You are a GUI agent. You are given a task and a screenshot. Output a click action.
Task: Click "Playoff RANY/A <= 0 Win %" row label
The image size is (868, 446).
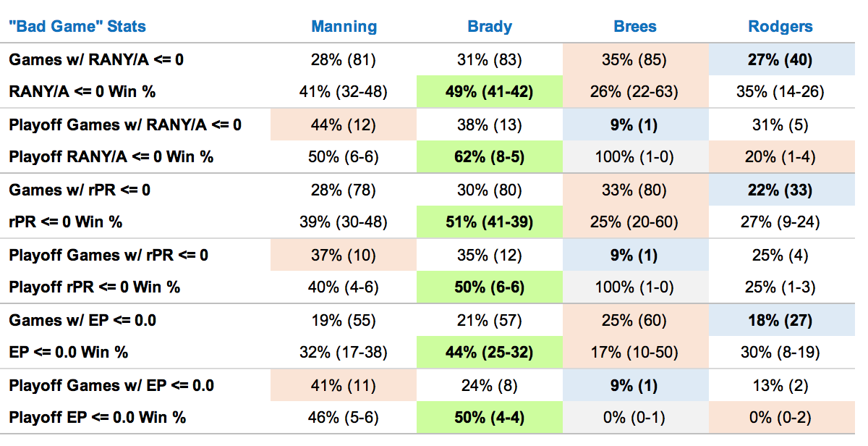111,156
